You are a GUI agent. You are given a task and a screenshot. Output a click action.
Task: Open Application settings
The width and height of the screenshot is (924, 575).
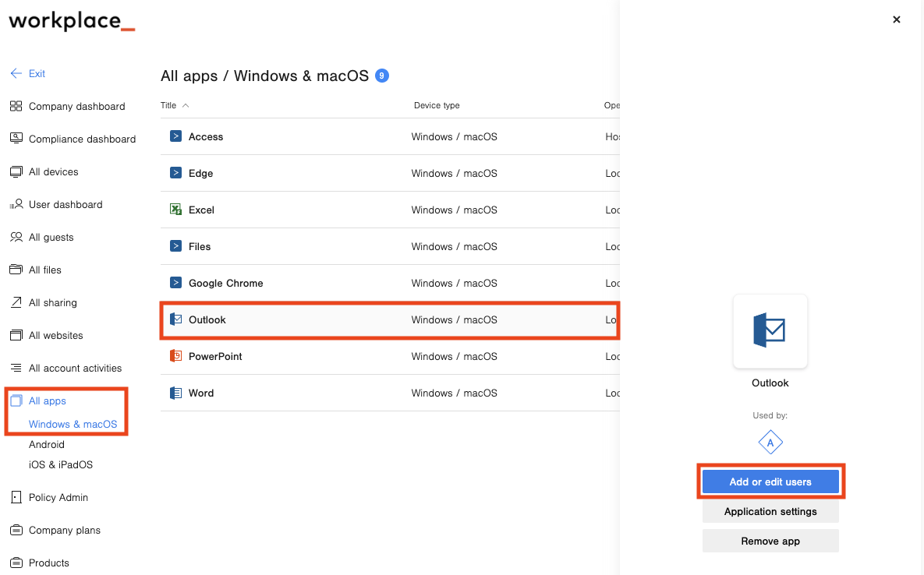click(770, 511)
